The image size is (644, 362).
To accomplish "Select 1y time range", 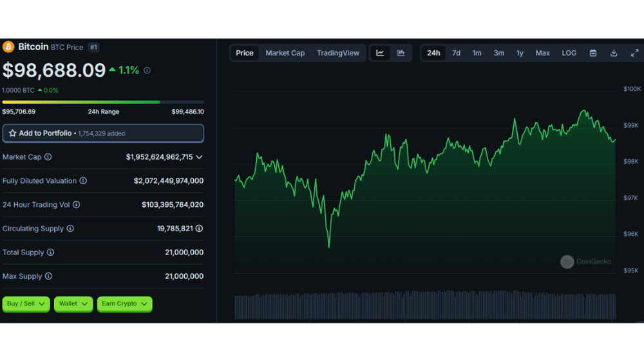I will 520,53.
